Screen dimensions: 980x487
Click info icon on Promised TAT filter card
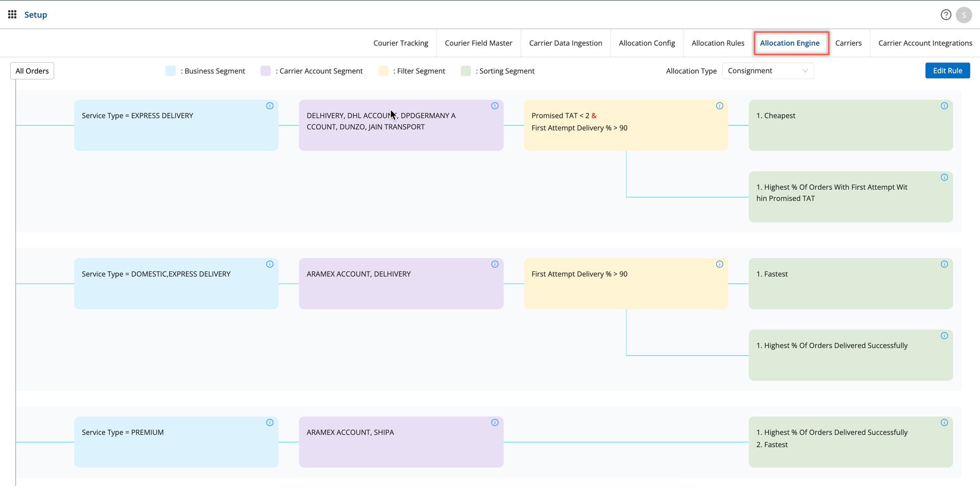(x=719, y=106)
